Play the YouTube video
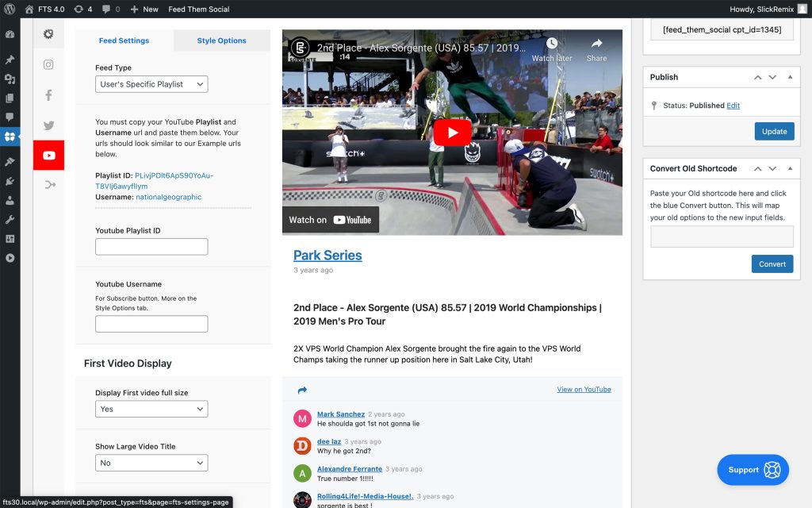This screenshot has height=508, width=812. click(x=453, y=133)
